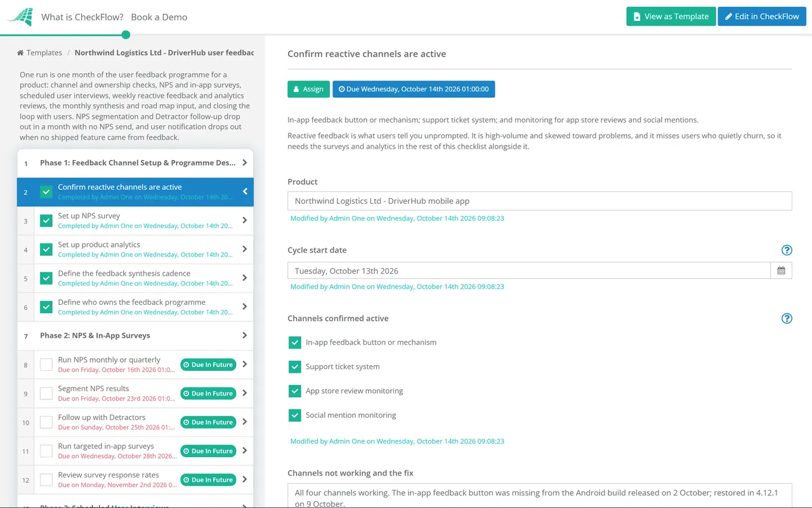
Task: Click help icon for Channels confirmed active
Action: pos(787,319)
